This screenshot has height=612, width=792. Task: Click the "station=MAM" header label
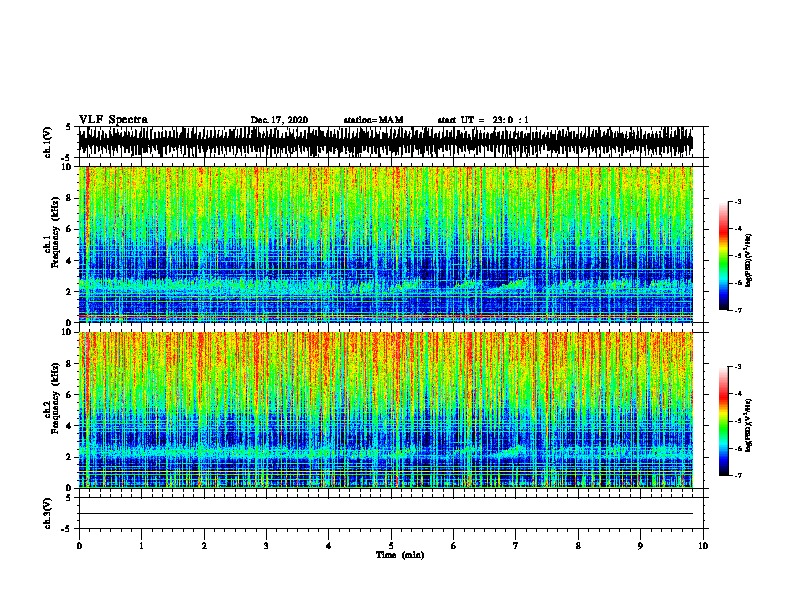click(373, 120)
